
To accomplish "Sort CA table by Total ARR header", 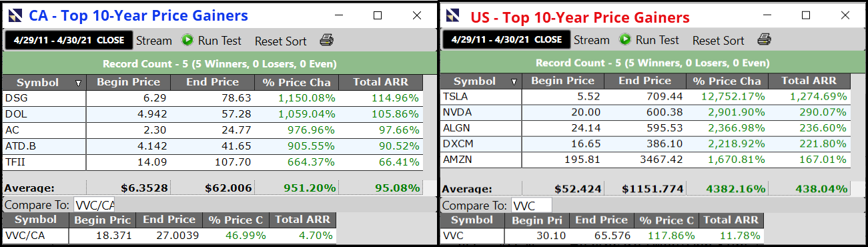I will click(381, 82).
